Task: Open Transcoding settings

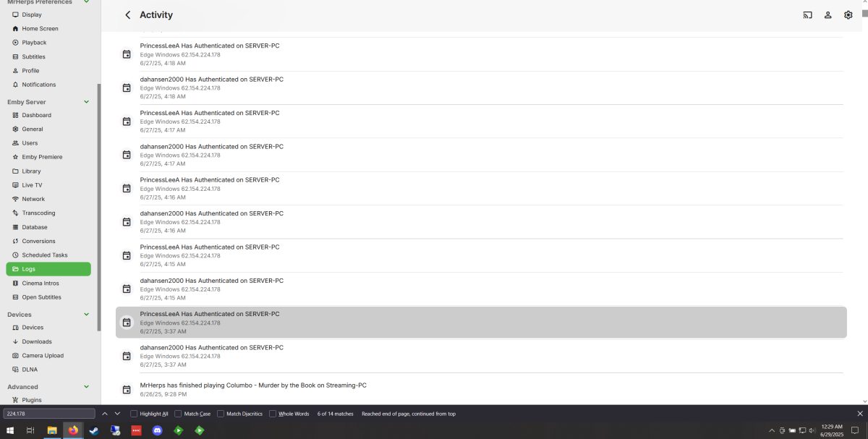Action: click(48, 213)
